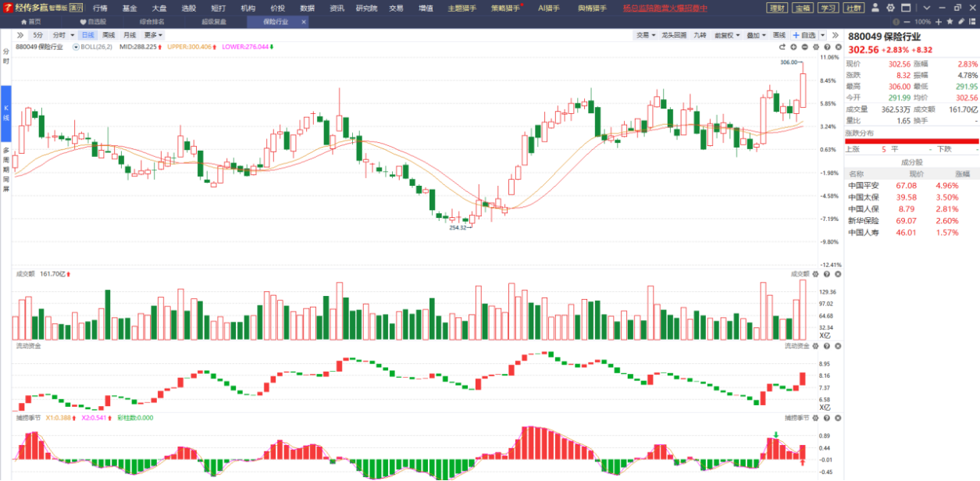This screenshot has height=481, width=980.
Task: Open 流动资金 panel help icon
Action: [x=826, y=346]
